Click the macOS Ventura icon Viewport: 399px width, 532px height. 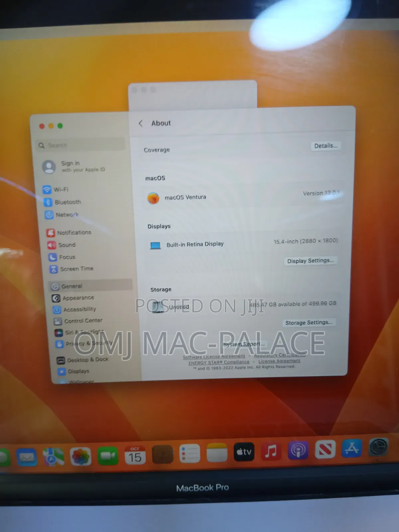coord(153,198)
